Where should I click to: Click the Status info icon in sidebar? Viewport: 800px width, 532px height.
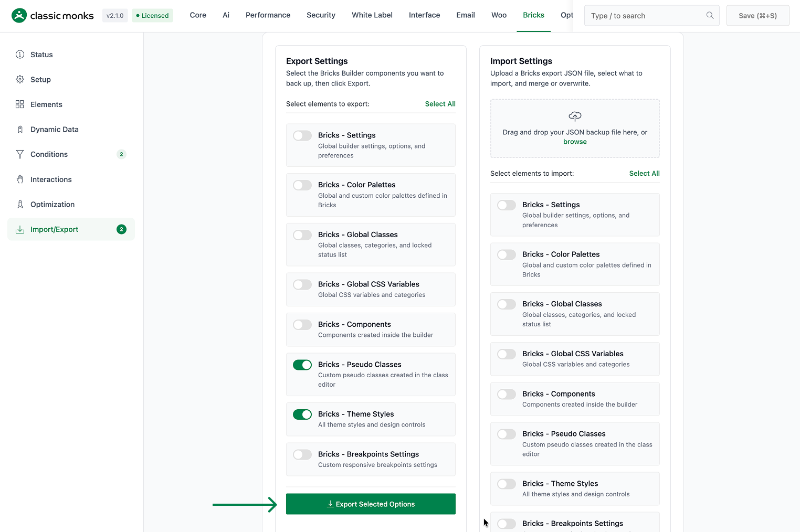click(20, 55)
